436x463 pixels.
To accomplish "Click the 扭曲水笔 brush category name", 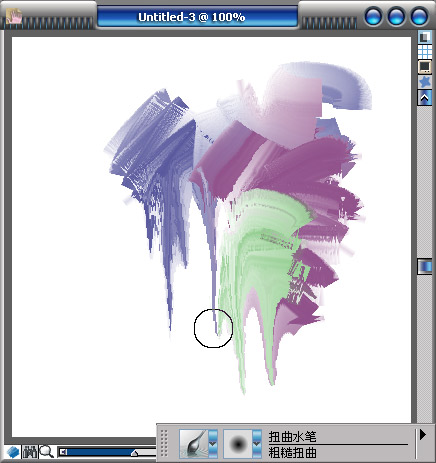I will [x=292, y=436].
